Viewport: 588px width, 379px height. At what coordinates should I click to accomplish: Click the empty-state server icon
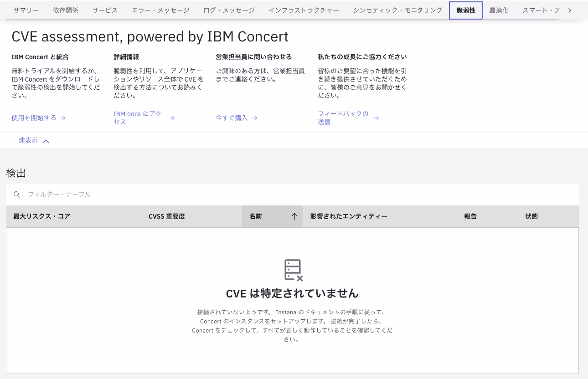(x=293, y=270)
